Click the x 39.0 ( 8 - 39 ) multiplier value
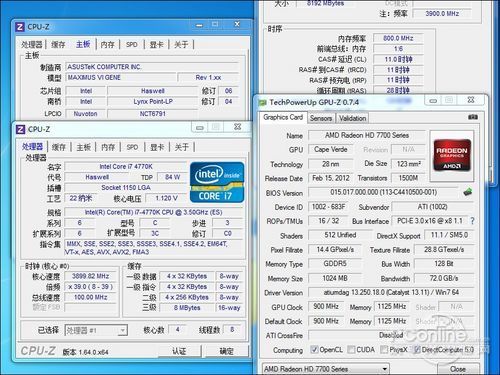Viewport: 500px width, 375px height. coord(90,287)
